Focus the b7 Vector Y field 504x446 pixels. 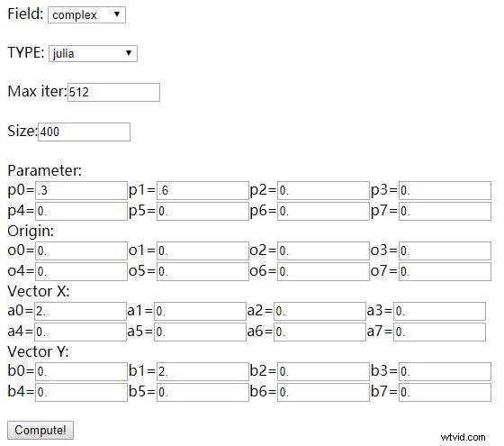[445, 392]
